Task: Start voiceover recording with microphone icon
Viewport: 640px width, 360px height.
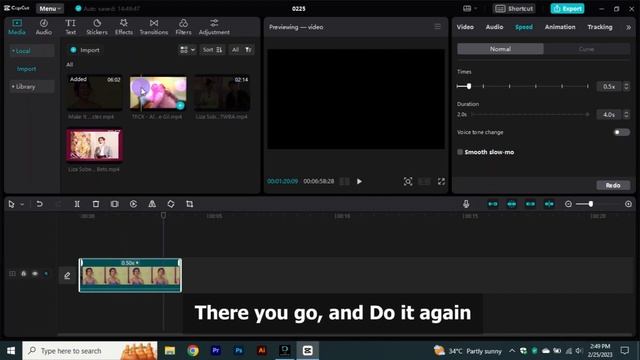Action: [x=466, y=204]
